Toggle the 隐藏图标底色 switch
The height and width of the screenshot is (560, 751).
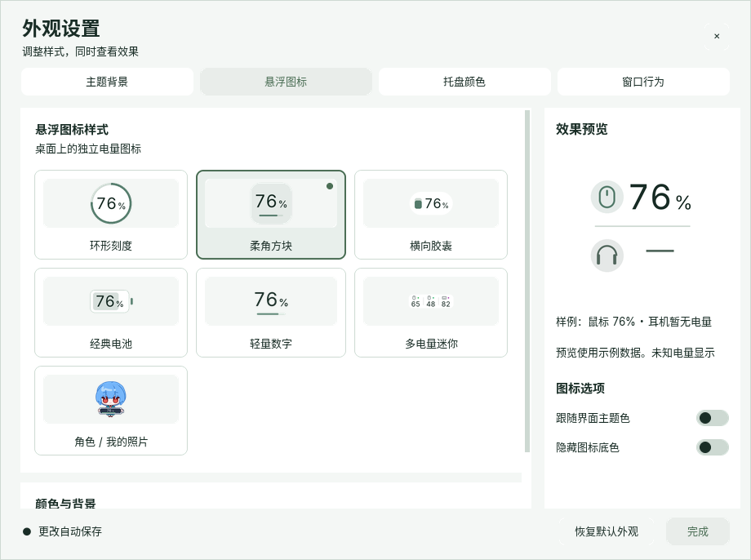[x=712, y=447]
